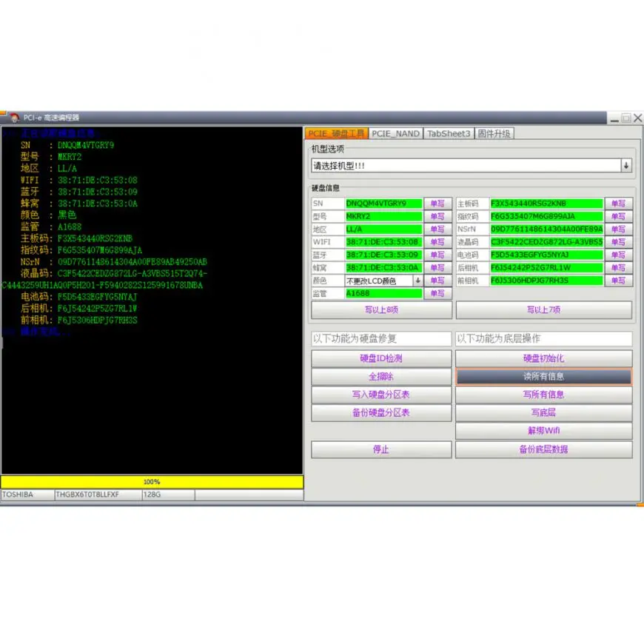Click 单写 button for WIFI row
The width and height of the screenshot is (644, 644).
pos(437,242)
